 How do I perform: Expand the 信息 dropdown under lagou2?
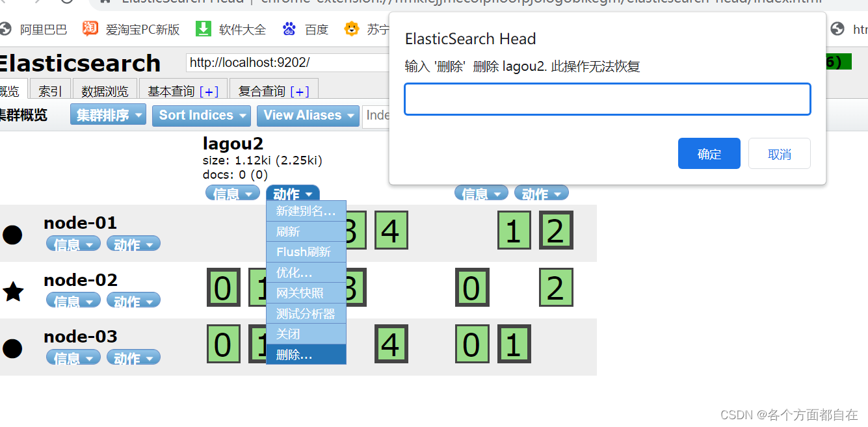click(x=233, y=193)
